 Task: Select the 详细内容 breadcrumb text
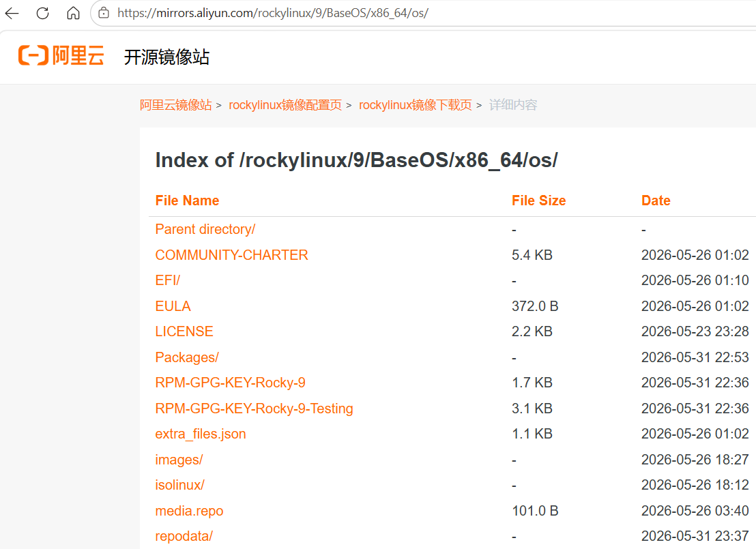[513, 105]
